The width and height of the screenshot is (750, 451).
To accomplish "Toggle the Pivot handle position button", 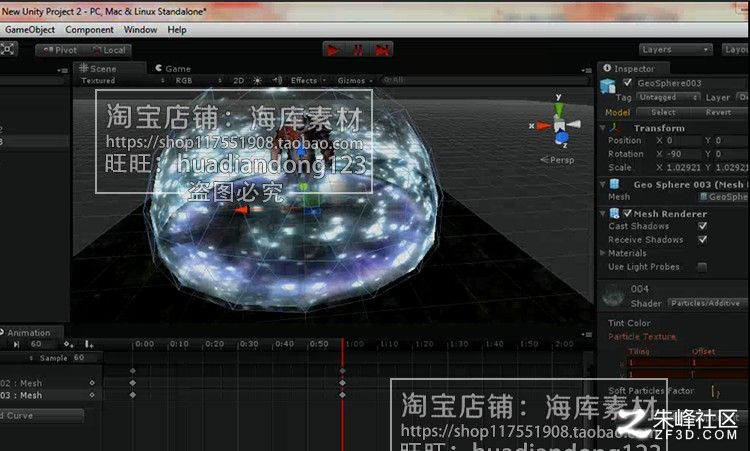I will 60,50.
